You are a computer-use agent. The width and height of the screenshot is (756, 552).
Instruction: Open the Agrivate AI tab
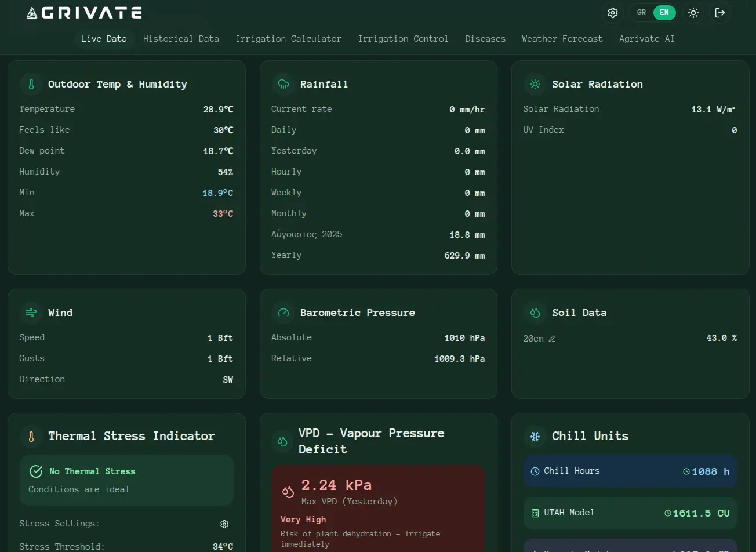tap(646, 39)
